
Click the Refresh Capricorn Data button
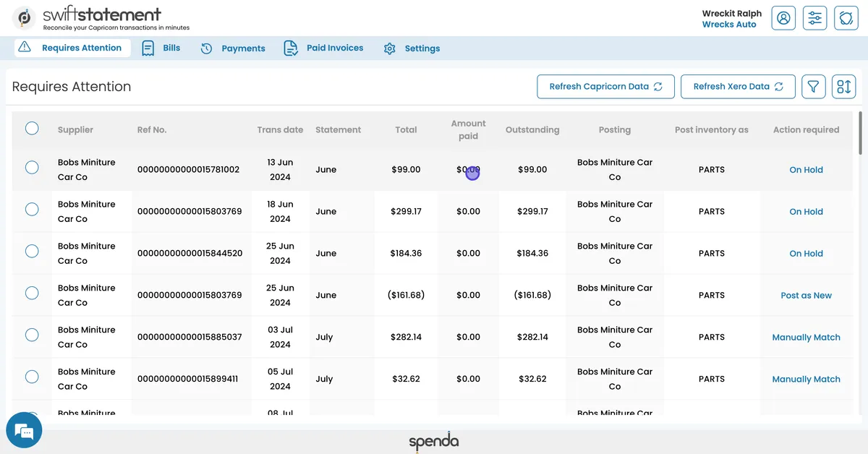coord(605,86)
